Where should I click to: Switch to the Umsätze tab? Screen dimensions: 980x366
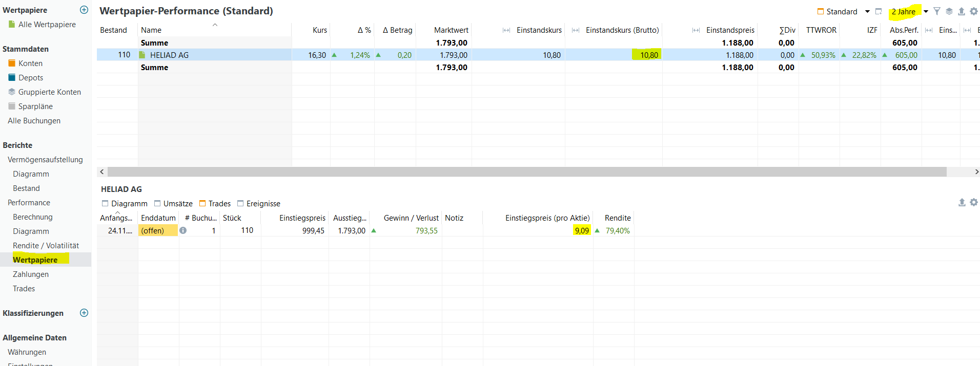173,204
